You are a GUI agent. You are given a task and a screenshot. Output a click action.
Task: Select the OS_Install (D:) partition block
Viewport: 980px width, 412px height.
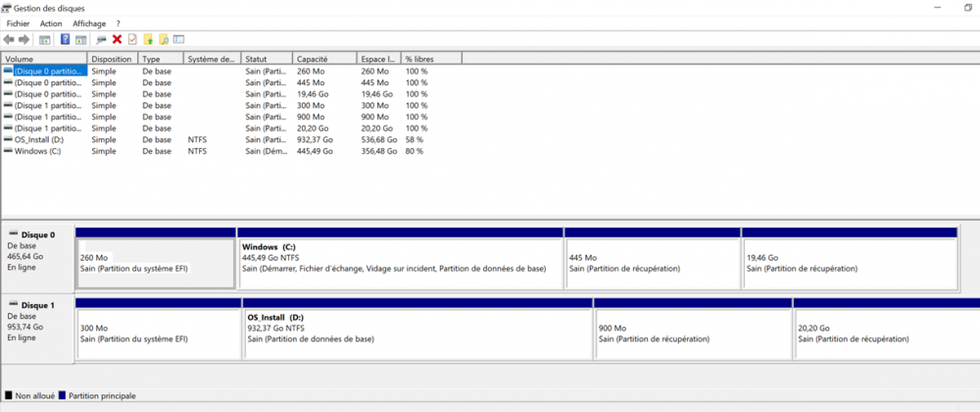416,335
